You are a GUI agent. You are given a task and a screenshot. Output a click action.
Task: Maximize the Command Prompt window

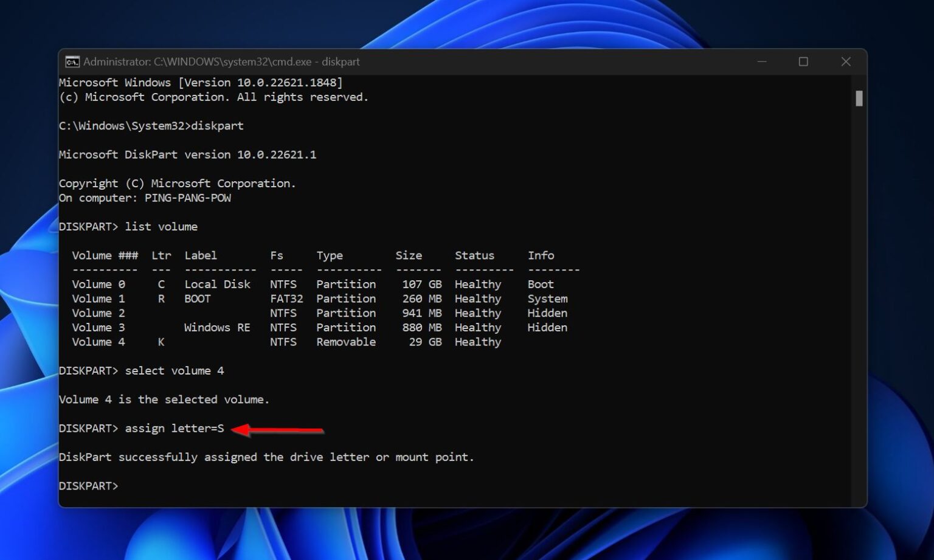click(803, 62)
